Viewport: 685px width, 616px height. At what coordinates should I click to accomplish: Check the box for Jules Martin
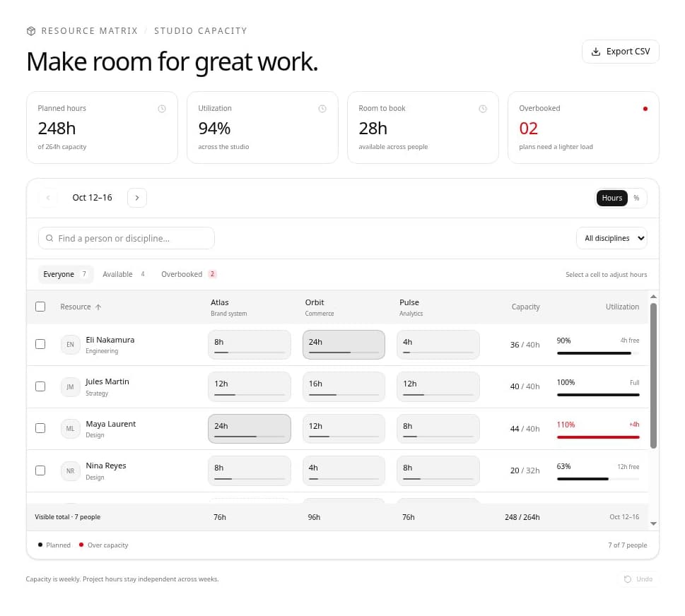[x=40, y=386]
